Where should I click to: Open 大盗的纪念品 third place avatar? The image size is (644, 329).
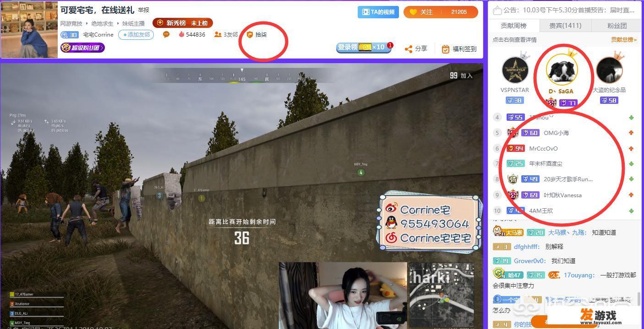coord(609,70)
